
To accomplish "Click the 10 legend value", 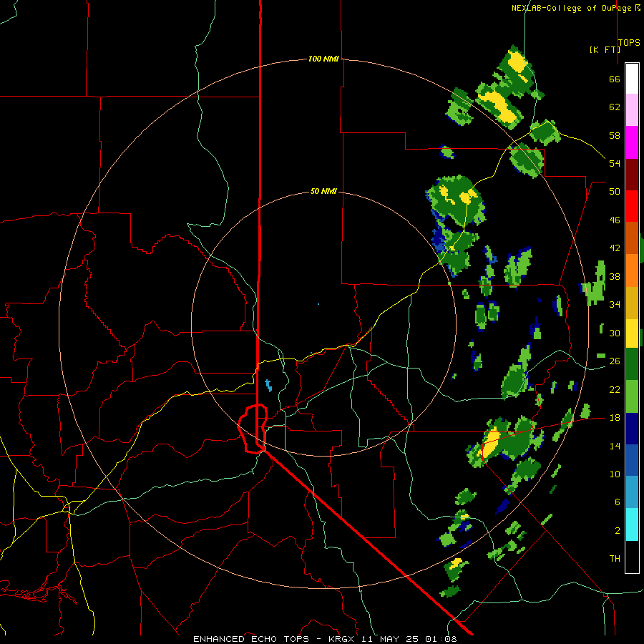I will [615, 474].
